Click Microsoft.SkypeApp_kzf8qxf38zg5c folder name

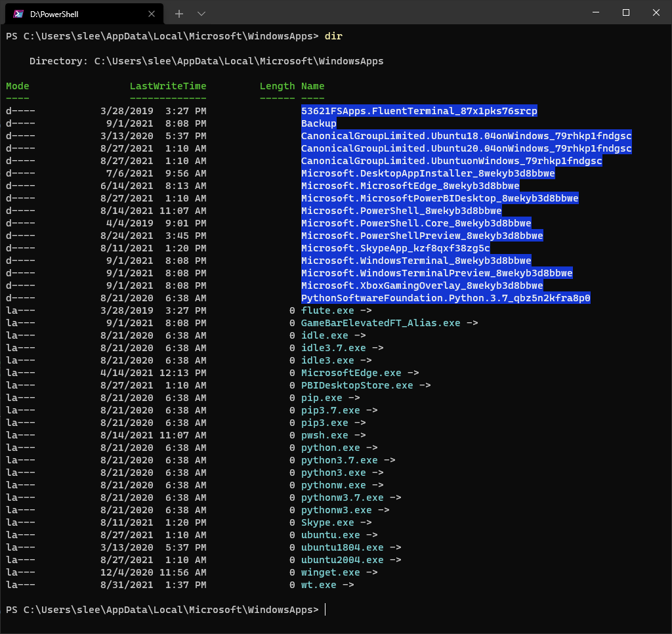[396, 248]
